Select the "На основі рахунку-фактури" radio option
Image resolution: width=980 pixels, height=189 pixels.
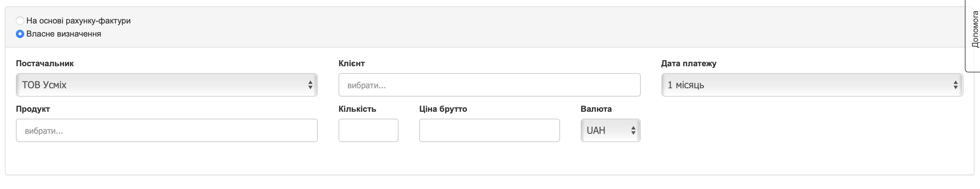click(20, 21)
